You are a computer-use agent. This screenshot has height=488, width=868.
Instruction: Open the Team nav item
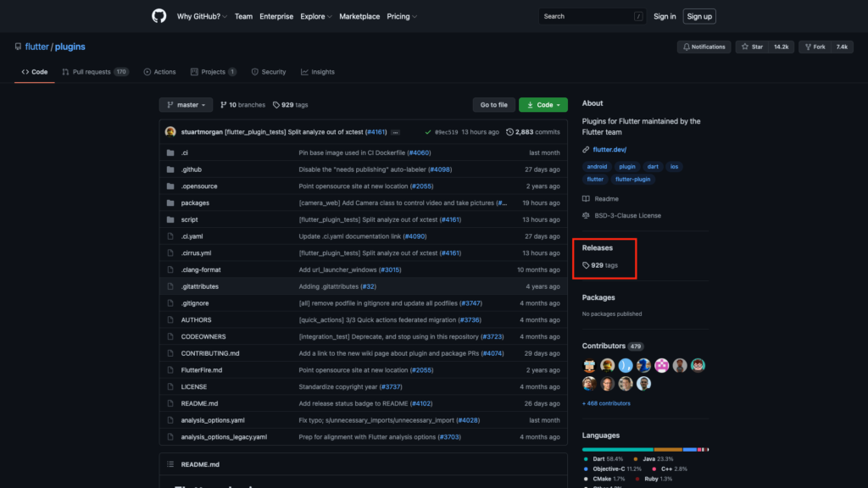243,17
